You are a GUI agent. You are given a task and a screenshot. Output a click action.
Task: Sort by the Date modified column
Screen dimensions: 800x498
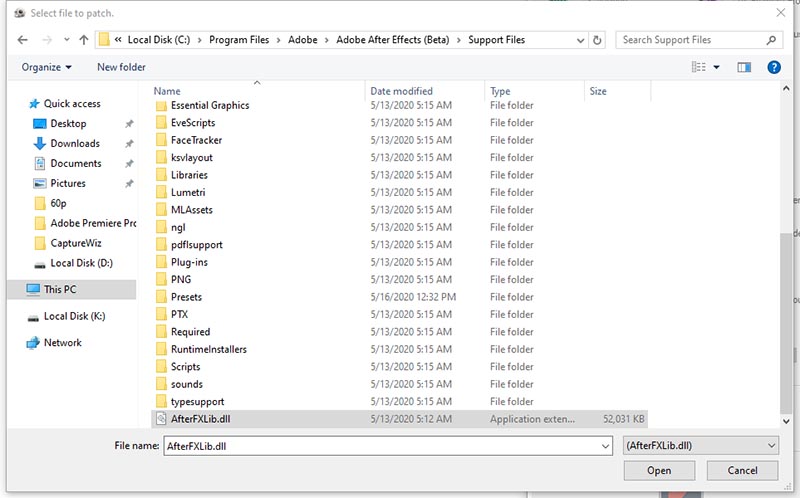pyautogui.click(x=401, y=91)
